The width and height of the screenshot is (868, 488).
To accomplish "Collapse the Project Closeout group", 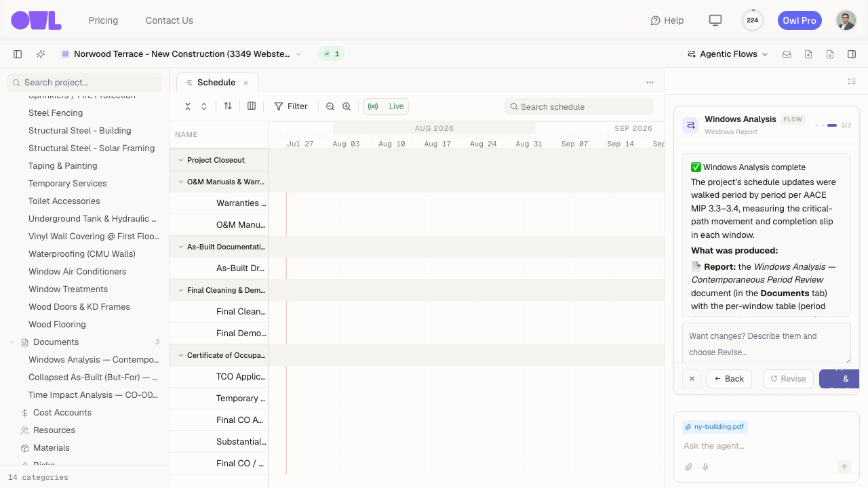I will point(181,160).
